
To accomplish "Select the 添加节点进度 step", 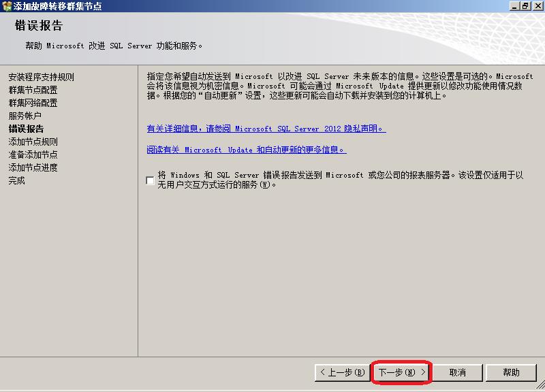I will 33,167.
